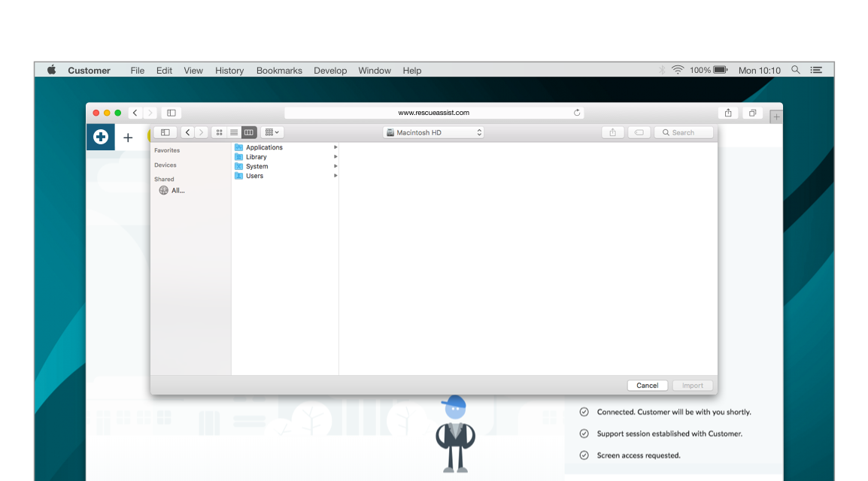Click checkmark icon beside Support session established
This screenshot has height=481, width=868.
584,434
